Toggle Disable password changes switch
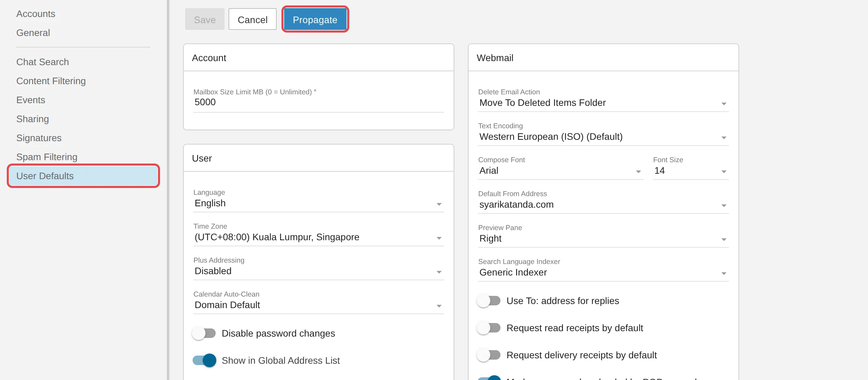Viewport: 868px width, 380px height. pyautogui.click(x=204, y=334)
